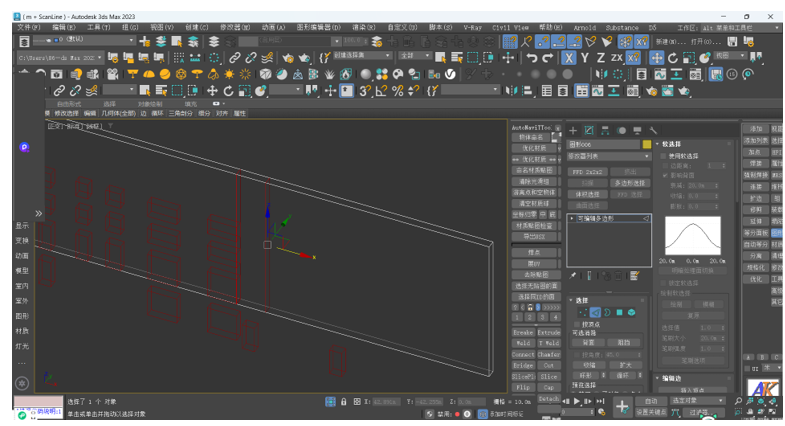
Task: Click the object color swatch
Action: 647,144
